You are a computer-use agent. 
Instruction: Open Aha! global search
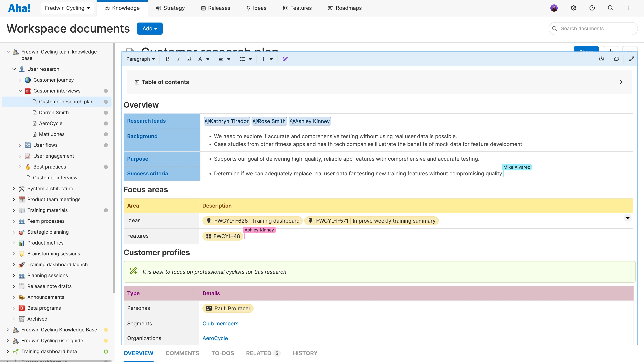point(611,8)
